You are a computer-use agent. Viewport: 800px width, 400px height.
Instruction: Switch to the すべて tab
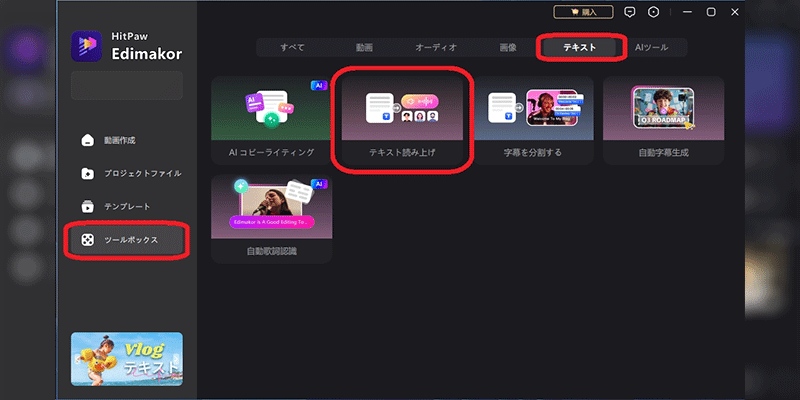tap(292, 47)
